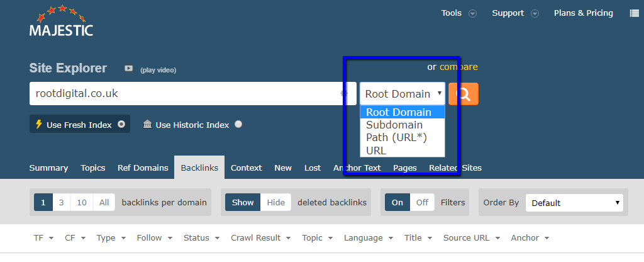Open the Plans & Pricing link
Viewport: 644px width, 262px height.
(x=583, y=13)
